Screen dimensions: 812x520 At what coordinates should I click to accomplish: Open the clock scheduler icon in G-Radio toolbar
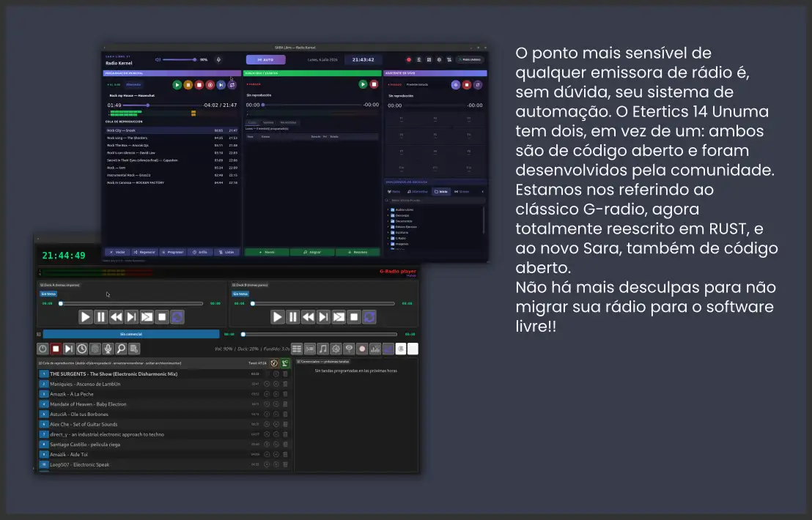[x=82, y=349]
